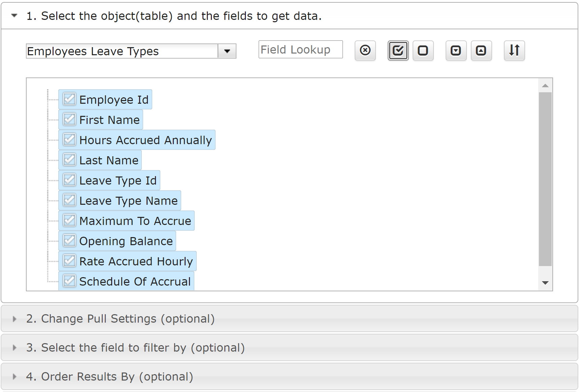Select the Rate Accrued Hourly field label

click(136, 261)
